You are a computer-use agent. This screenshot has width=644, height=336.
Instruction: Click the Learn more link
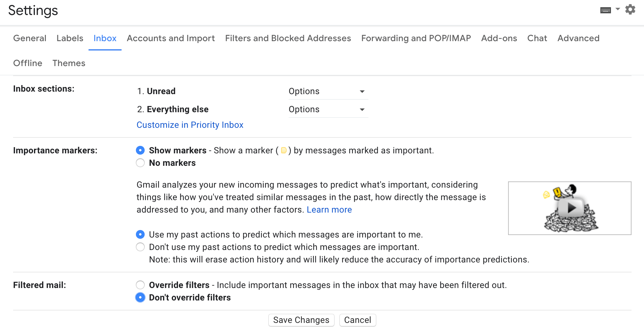(329, 209)
